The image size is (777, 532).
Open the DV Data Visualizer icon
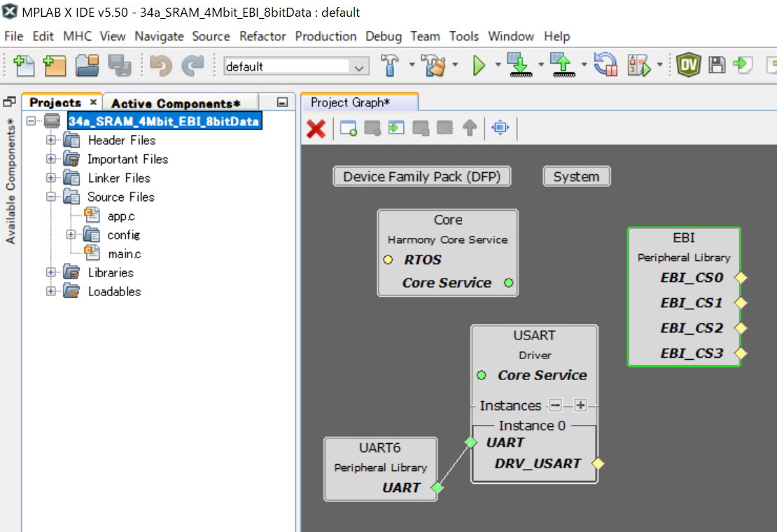[688, 65]
